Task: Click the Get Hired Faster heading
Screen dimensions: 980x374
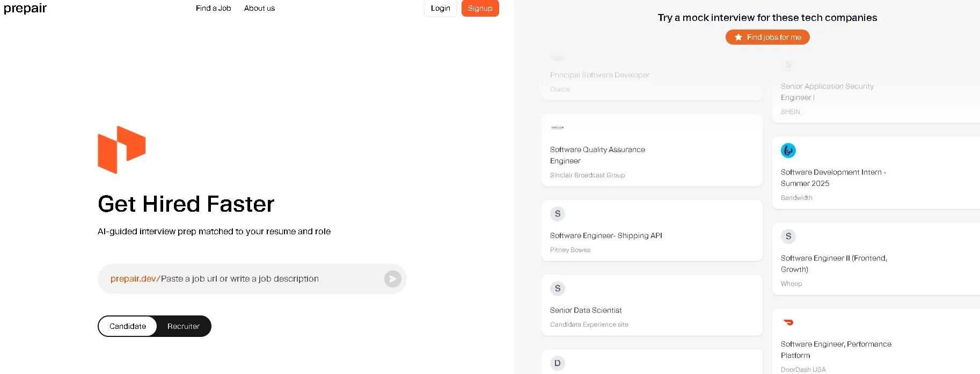Action: point(186,204)
